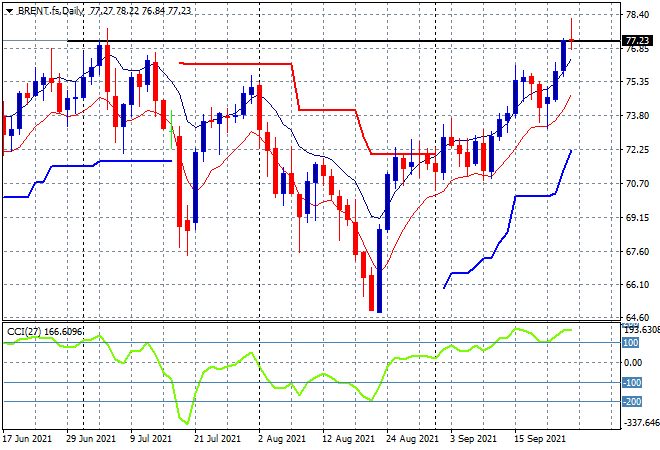This screenshot has width=660, height=450.
Task: Click the 2 Aug 2021 date label
Action: 282,439
